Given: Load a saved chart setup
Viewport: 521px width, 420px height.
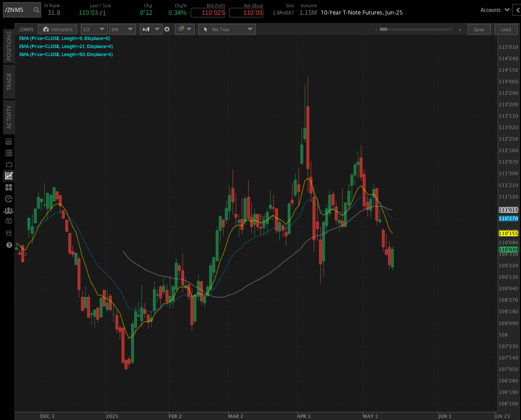Looking at the screenshot, I should coord(506,29).
